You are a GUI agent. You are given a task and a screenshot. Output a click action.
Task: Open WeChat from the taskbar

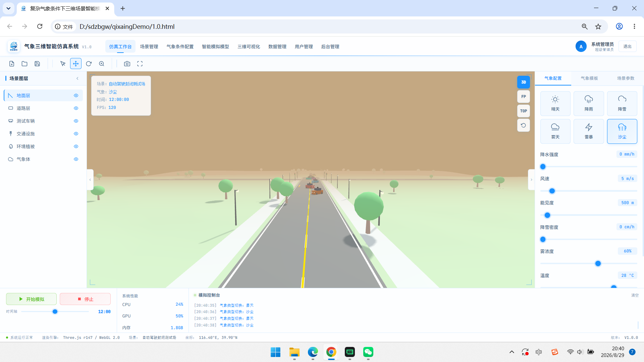click(x=368, y=352)
